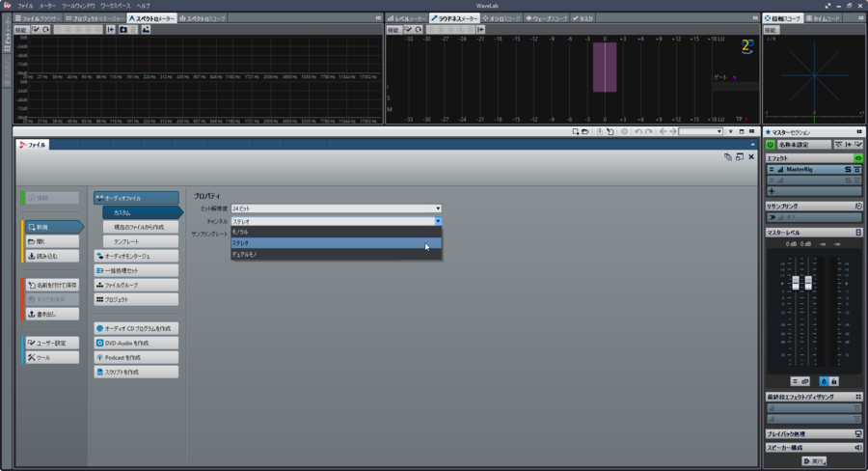Select 一括処理セット file type
This screenshot has height=471, width=868.
(x=136, y=270)
